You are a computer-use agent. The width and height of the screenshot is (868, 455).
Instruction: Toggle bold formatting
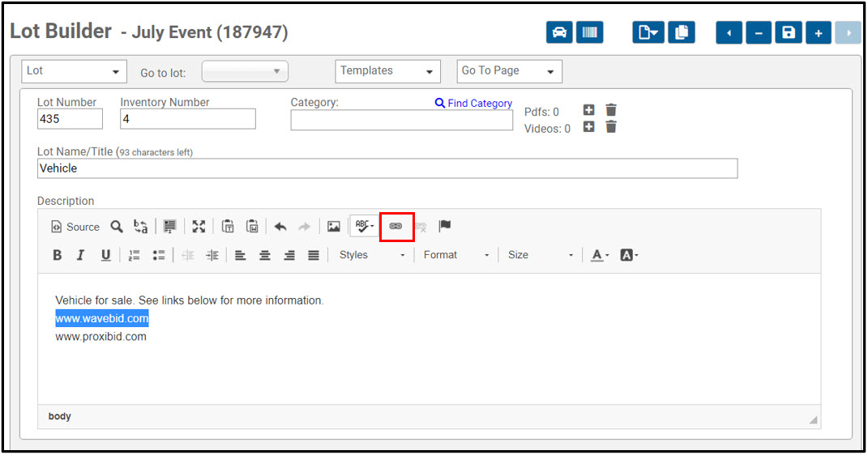[x=57, y=255]
